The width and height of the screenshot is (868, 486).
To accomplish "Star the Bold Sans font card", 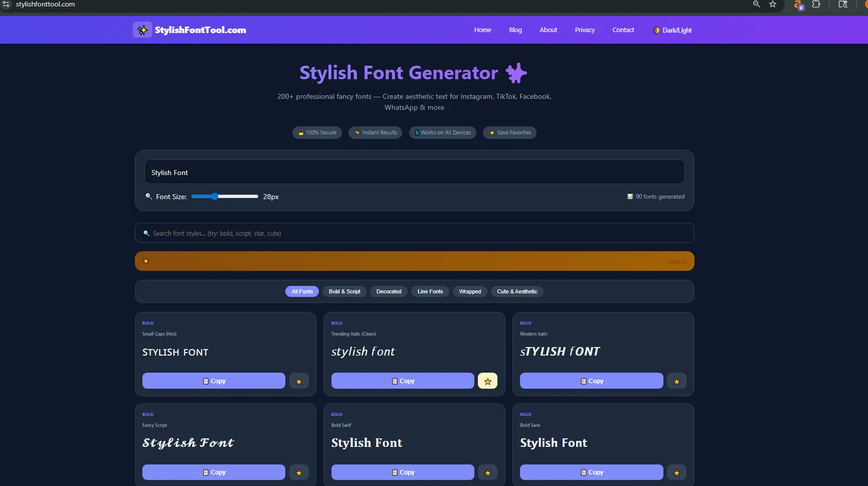I will tap(676, 472).
